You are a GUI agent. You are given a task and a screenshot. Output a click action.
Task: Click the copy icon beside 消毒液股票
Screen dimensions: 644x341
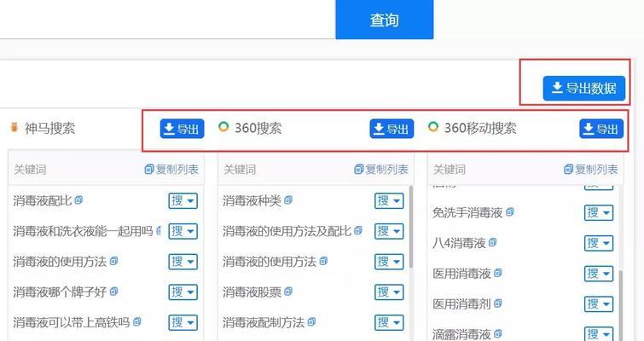[x=288, y=292]
